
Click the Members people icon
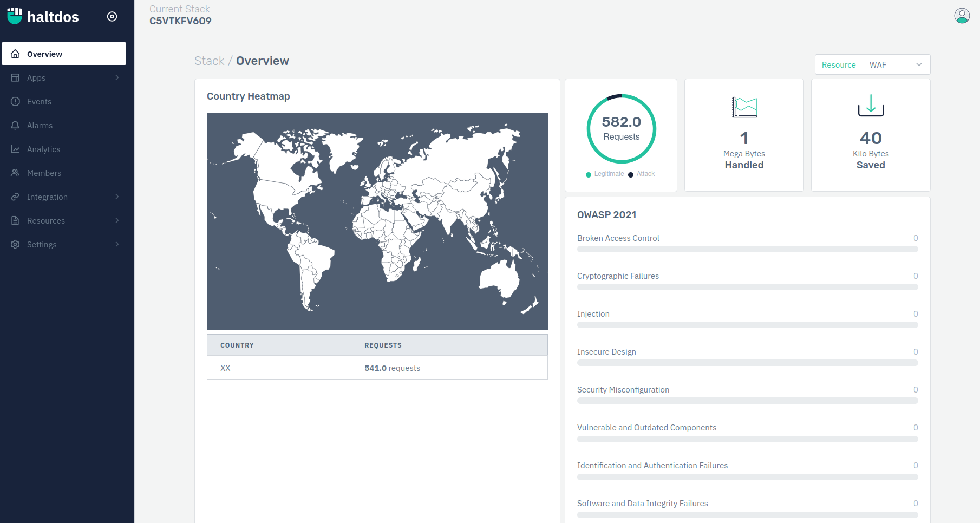[15, 173]
